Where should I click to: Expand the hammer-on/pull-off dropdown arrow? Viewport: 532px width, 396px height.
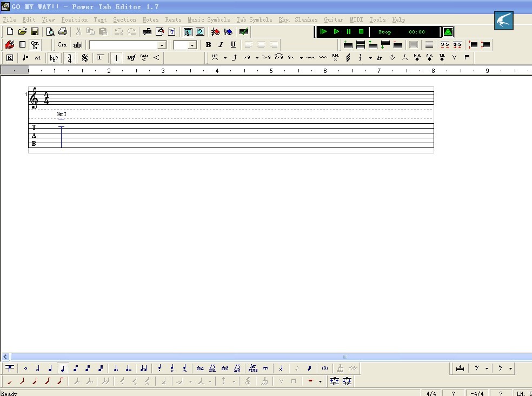pyautogui.click(x=225, y=58)
